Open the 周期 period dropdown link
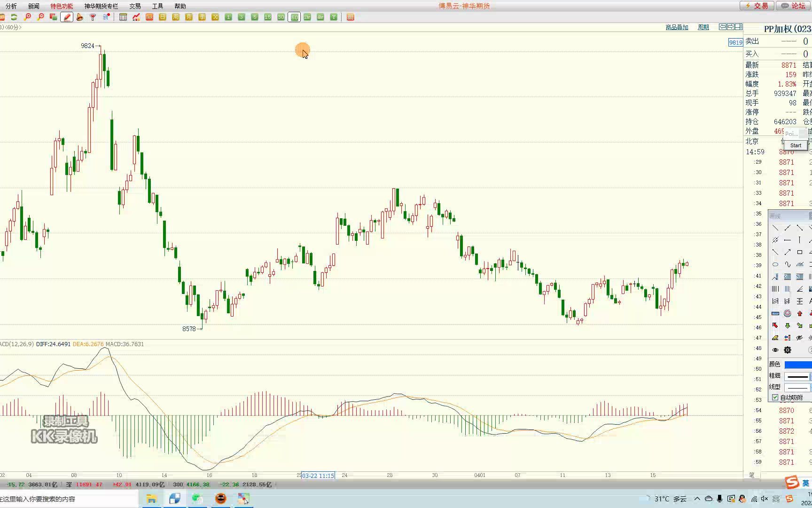This screenshot has width=812, height=508. (x=703, y=27)
